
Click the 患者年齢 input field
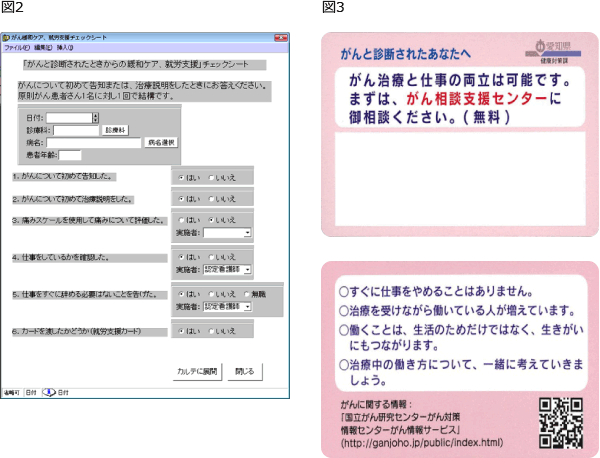[x=70, y=155]
